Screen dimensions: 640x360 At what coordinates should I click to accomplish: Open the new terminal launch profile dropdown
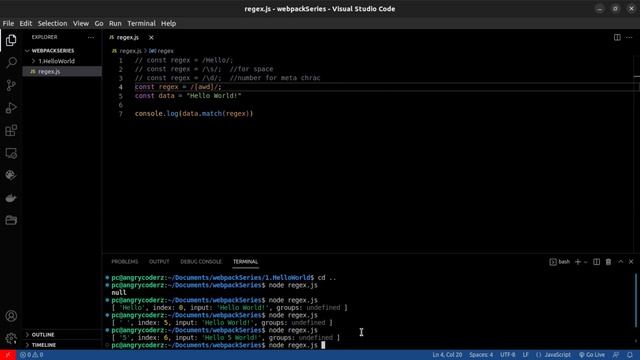tap(585, 262)
